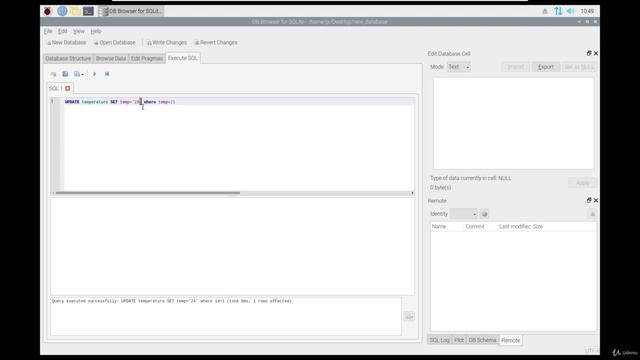Switch to Edit Pragmas tab
Viewport: 640px width, 360px height.
(147, 58)
